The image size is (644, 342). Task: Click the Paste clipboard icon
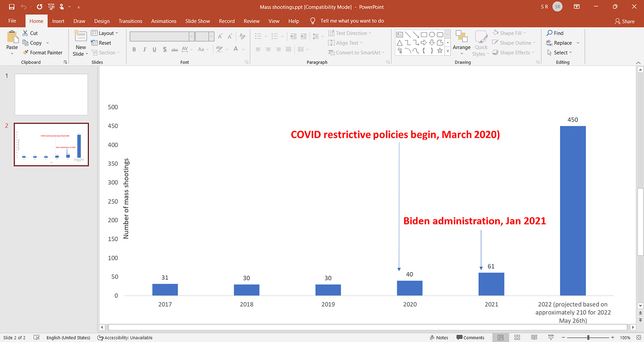12,37
